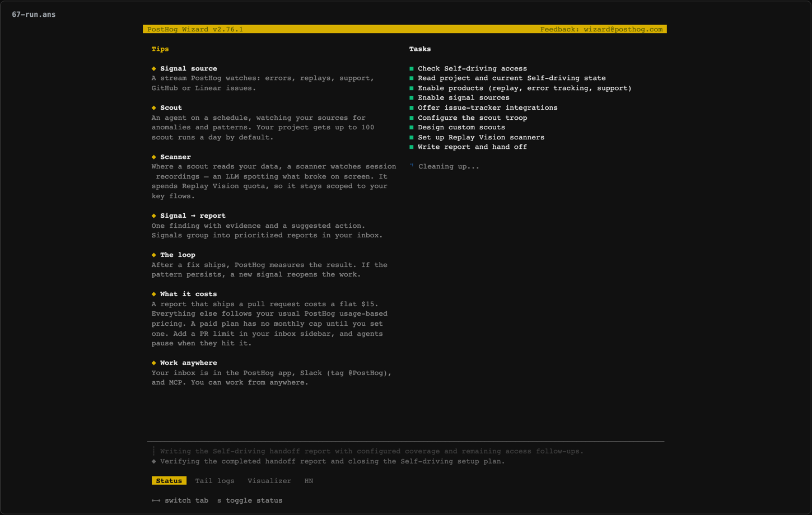Open the Tail logs tab
Screen dimensions: 812x515
click(214, 481)
